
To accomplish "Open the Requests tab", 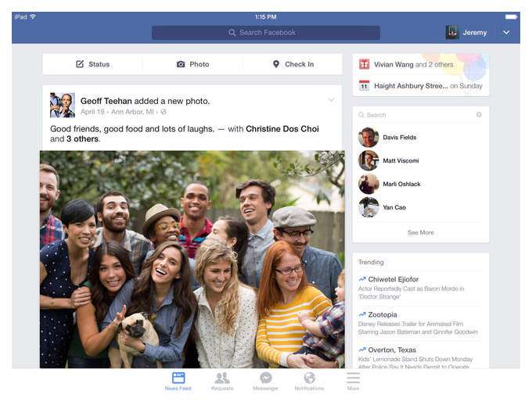I will (x=222, y=382).
